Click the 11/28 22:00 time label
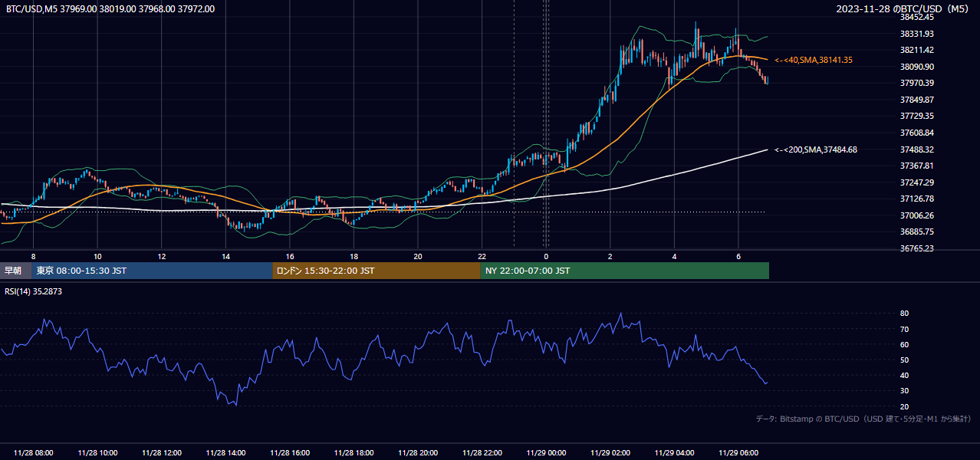 [x=482, y=453]
